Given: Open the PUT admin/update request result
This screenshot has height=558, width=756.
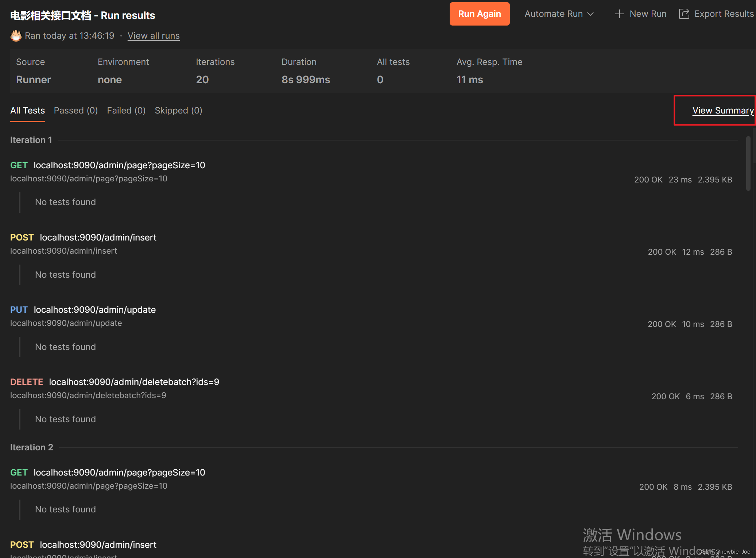Looking at the screenshot, I should click(94, 310).
